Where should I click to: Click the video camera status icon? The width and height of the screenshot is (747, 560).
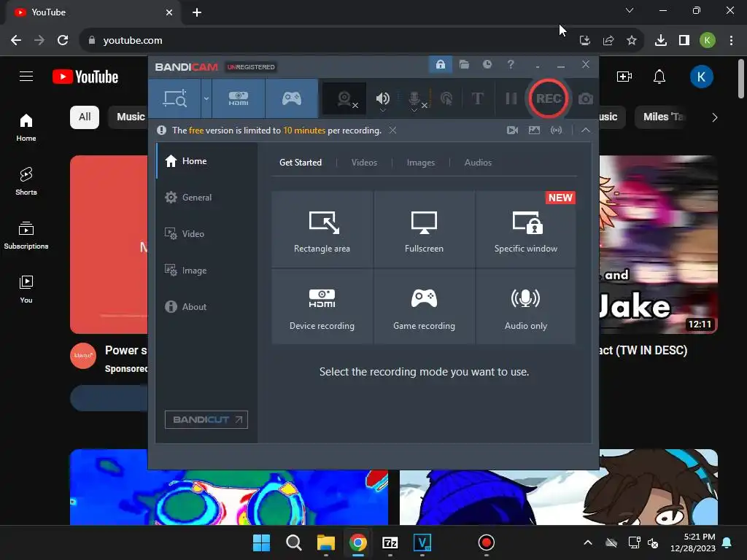(512, 130)
